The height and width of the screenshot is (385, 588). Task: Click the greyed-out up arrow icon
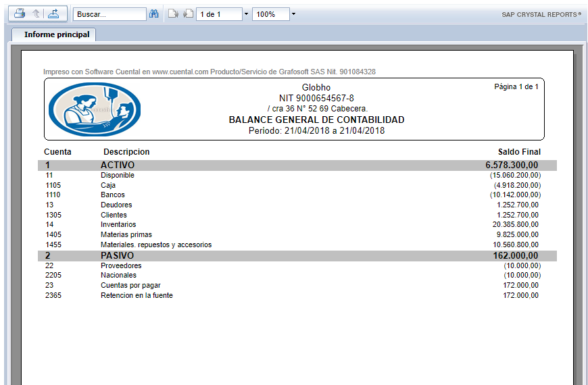pyautogui.click(x=36, y=14)
